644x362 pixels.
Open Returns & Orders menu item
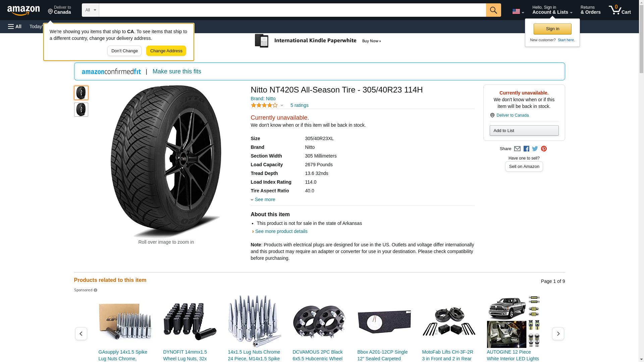tap(590, 10)
